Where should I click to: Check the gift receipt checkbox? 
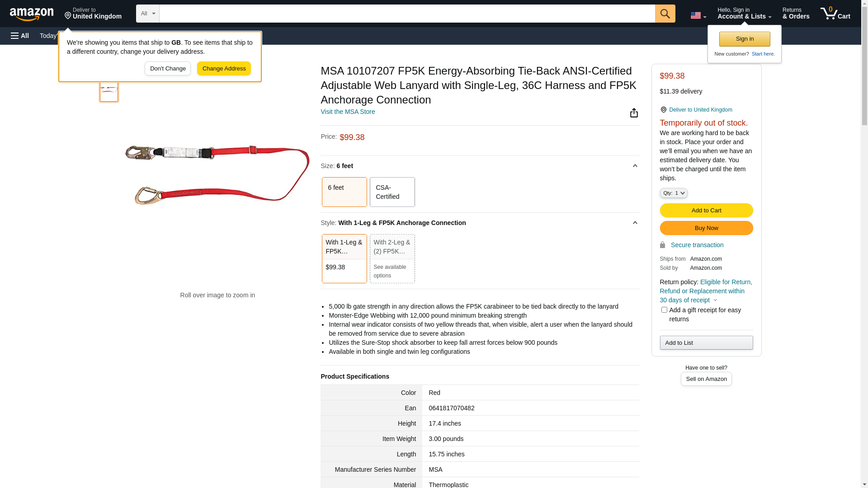(x=664, y=310)
